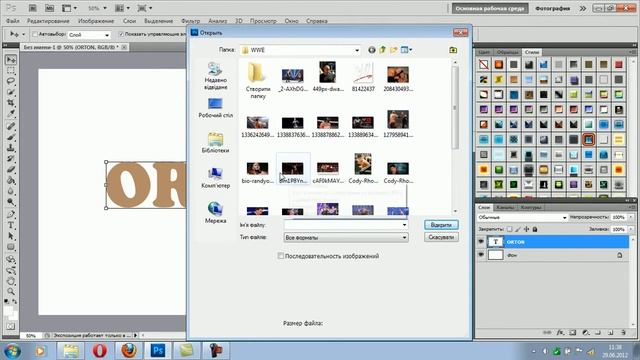Open Computer location in dialog sidebar

point(215,178)
